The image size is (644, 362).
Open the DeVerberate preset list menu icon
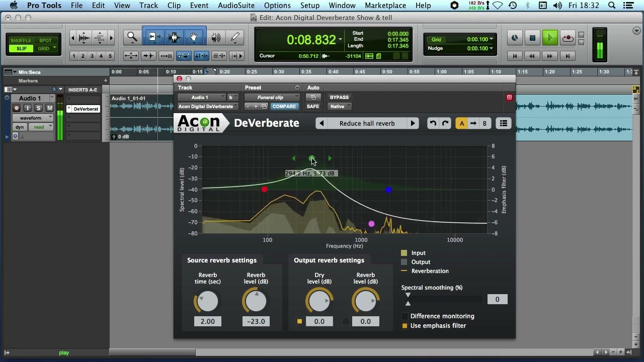[504, 123]
